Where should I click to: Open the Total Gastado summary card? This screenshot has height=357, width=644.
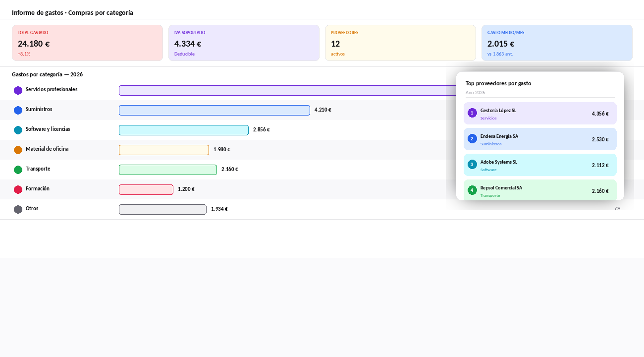(x=87, y=43)
